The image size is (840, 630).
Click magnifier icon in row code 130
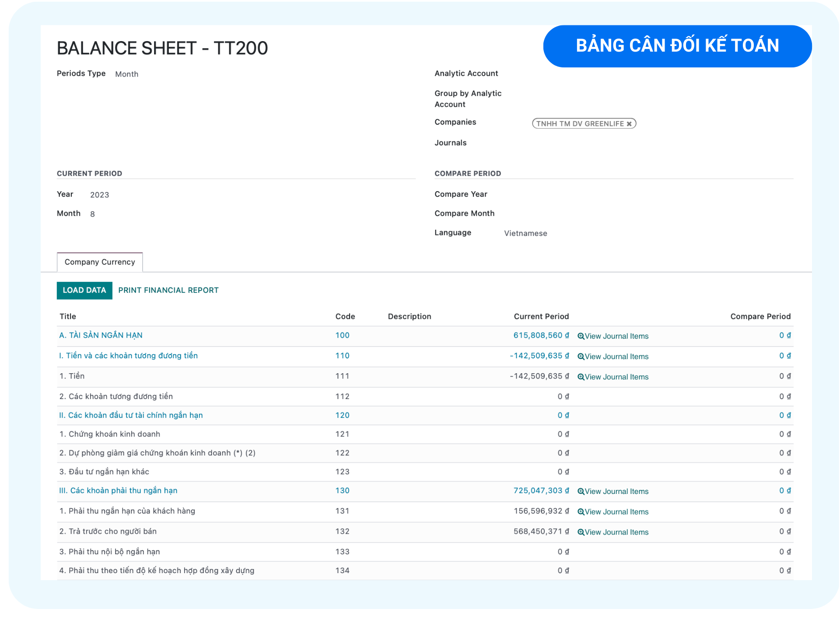tap(581, 492)
